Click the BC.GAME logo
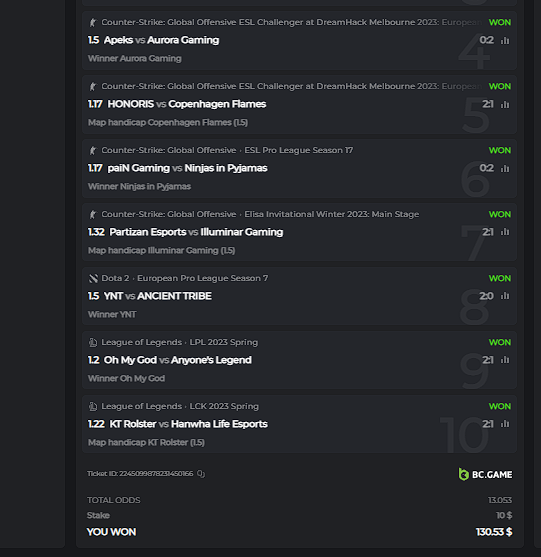The width and height of the screenshot is (541, 557). (x=485, y=474)
